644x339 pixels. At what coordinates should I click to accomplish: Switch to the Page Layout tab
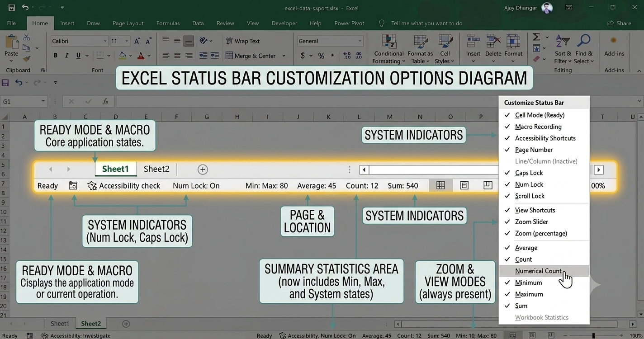point(128,23)
